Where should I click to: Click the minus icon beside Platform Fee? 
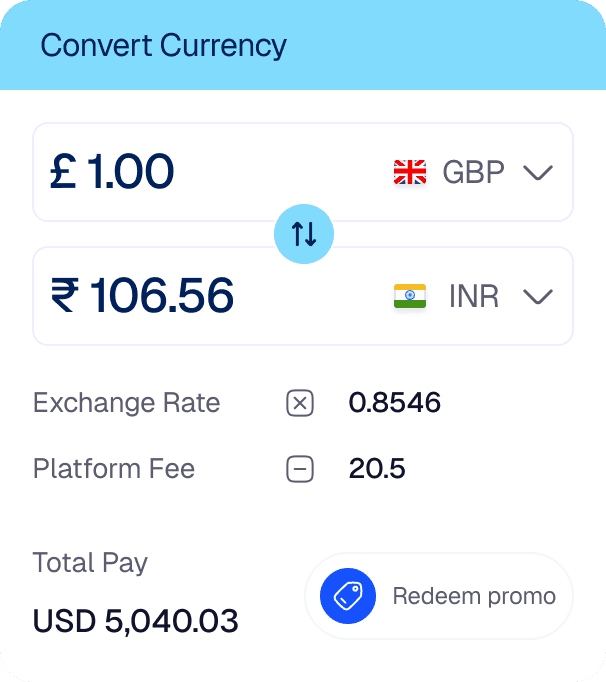pos(300,468)
